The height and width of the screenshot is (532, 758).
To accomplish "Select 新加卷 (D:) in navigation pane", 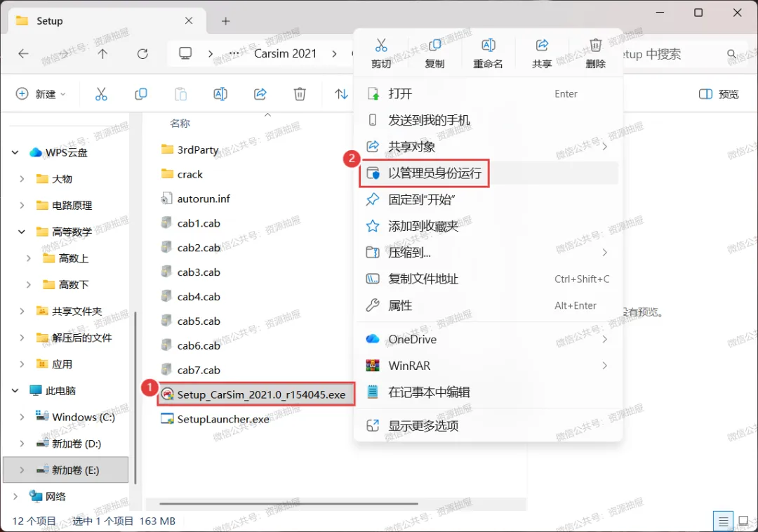I will [68, 444].
